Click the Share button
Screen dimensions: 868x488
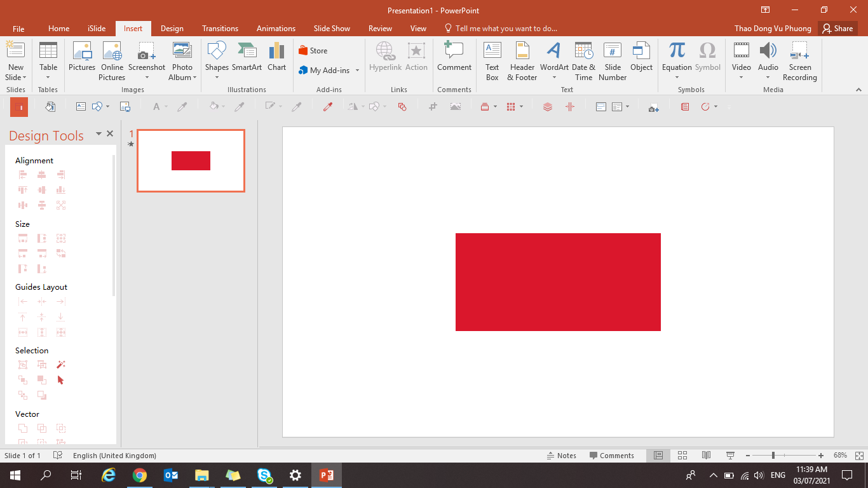pyautogui.click(x=837, y=29)
